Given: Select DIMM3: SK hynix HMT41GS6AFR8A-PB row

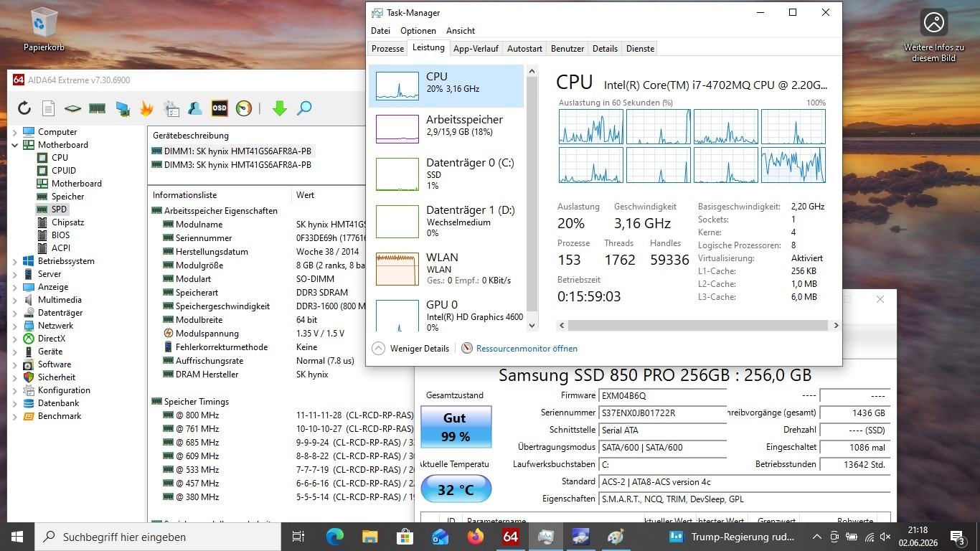Looking at the screenshot, I should (x=232, y=164).
